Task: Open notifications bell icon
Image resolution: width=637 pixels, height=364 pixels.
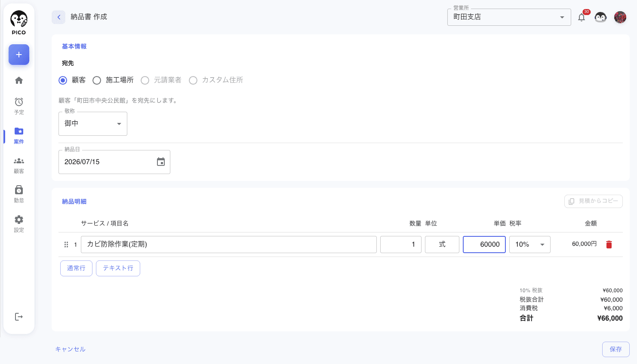Action: coord(582,17)
